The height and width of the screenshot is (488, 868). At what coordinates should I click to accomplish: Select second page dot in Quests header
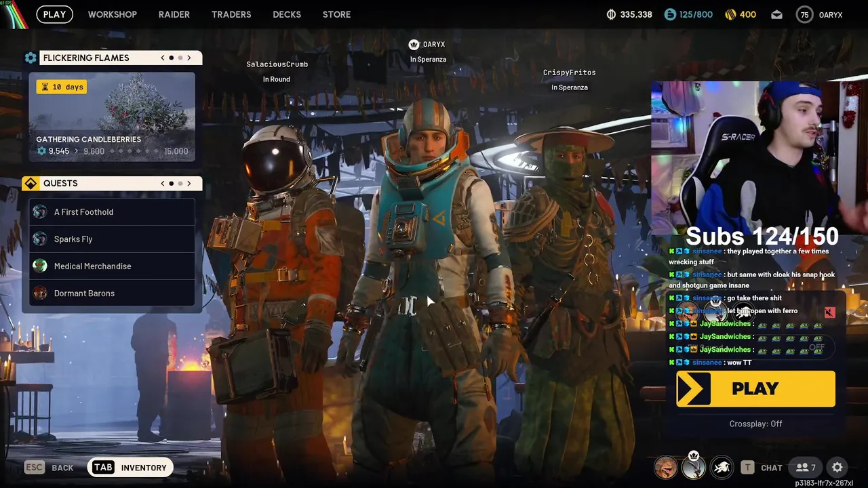[x=180, y=183]
